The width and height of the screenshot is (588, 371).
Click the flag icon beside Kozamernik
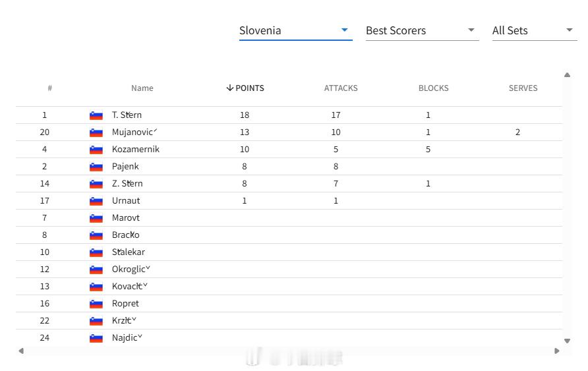tap(96, 150)
